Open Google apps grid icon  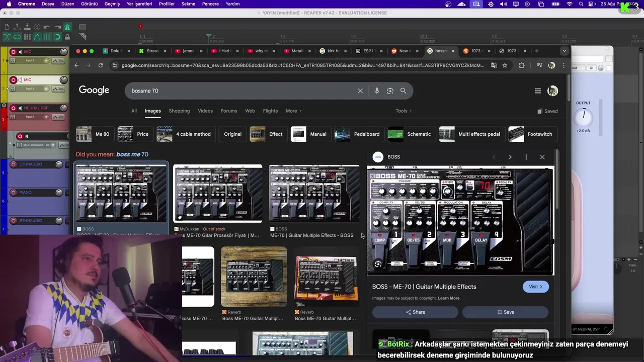coord(538,91)
